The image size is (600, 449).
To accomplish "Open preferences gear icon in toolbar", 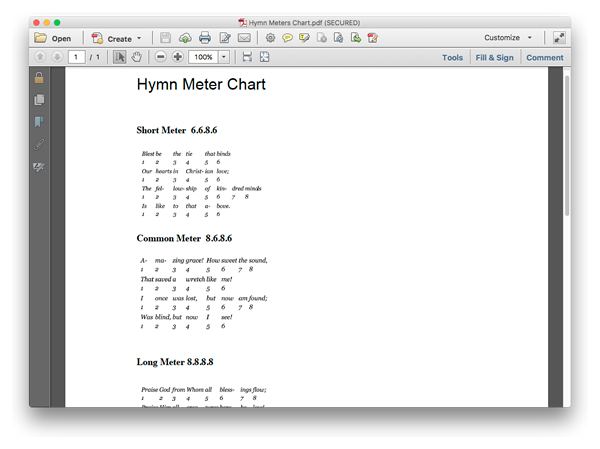I will pyautogui.click(x=270, y=38).
